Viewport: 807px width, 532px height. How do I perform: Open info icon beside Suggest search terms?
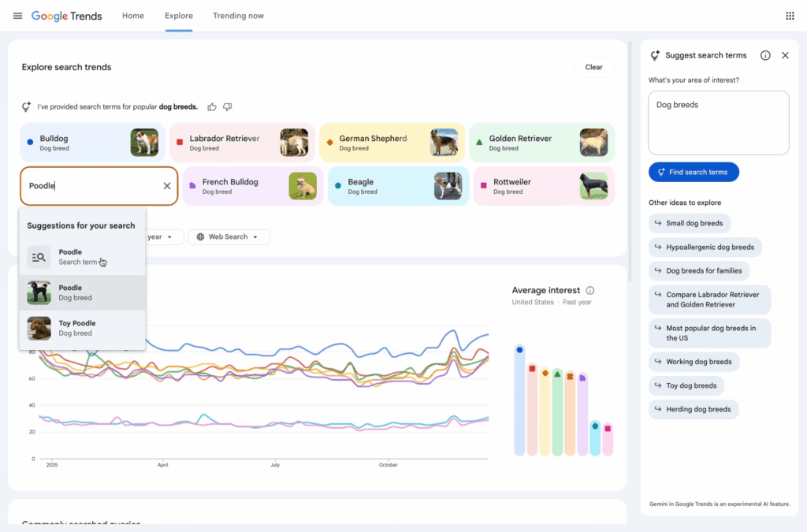click(x=765, y=56)
